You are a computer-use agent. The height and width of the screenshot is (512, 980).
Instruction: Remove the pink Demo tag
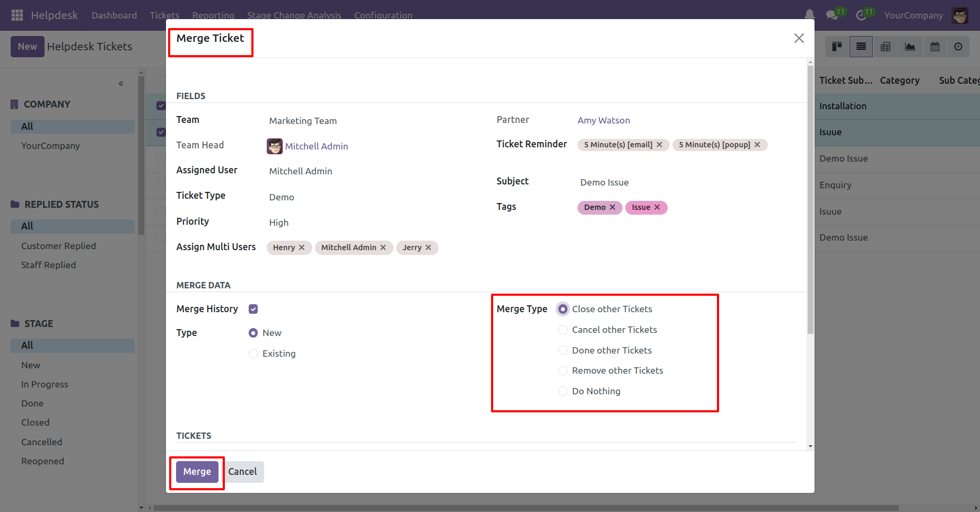tap(612, 207)
